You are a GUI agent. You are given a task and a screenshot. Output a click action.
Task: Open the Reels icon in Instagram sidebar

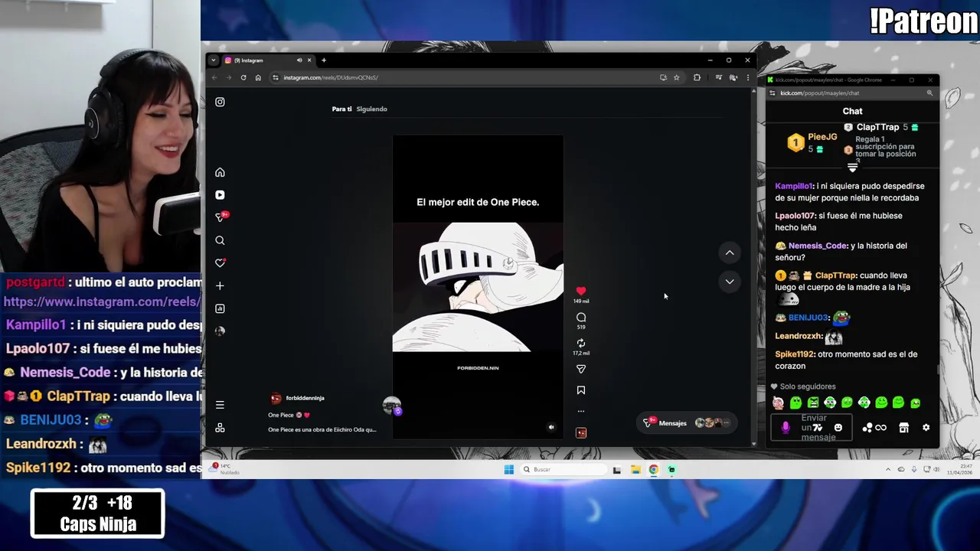[x=220, y=195]
